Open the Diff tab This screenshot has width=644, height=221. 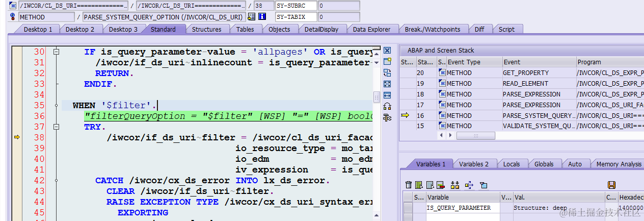pos(479,29)
